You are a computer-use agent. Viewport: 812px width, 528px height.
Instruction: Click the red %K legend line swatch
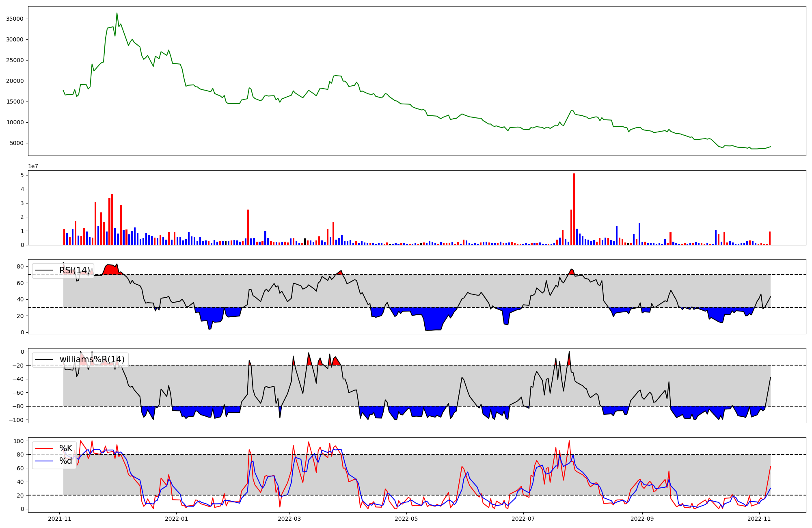(x=44, y=448)
